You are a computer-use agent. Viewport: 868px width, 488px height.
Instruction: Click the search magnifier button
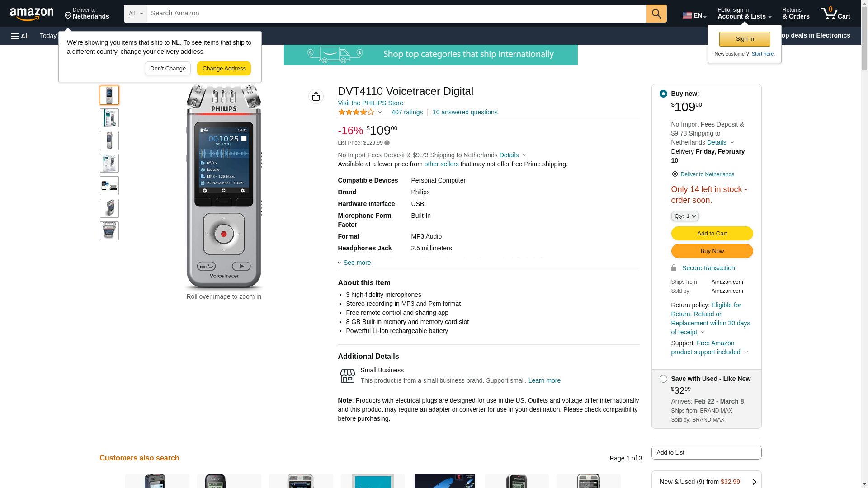(656, 14)
